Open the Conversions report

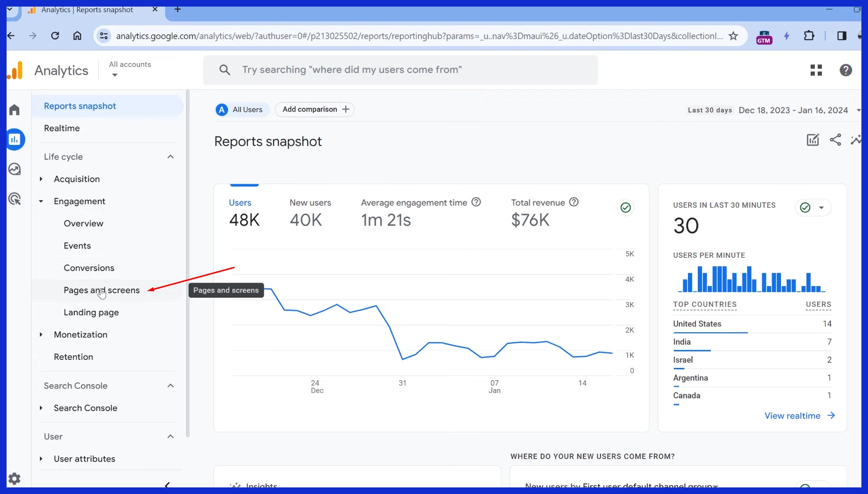coord(89,268)
